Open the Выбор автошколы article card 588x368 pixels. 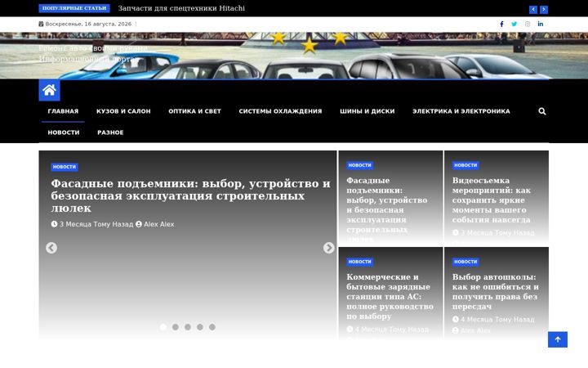495,292
